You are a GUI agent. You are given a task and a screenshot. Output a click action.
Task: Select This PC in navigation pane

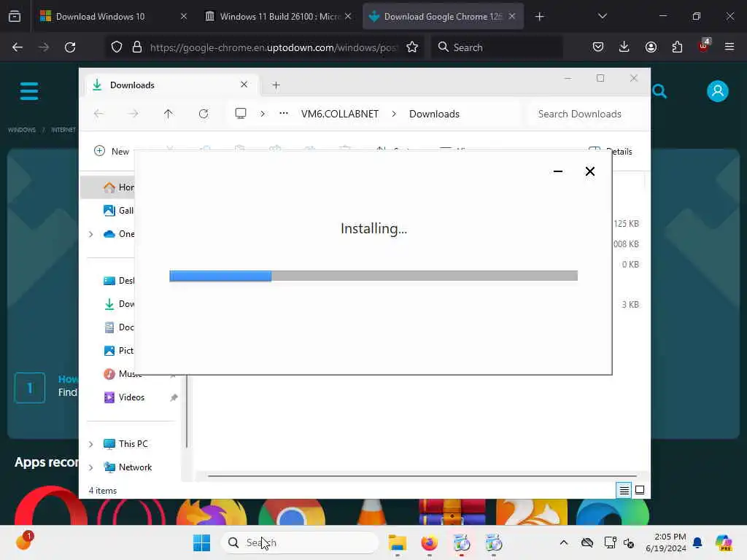[125, 444]
